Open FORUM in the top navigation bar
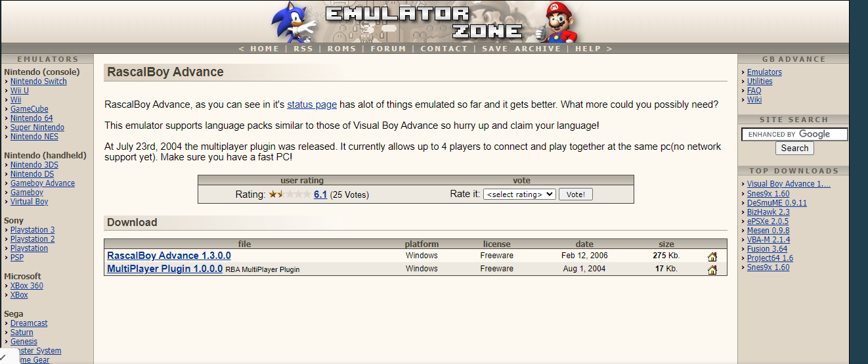Image resolution: width=868 pixels, height=364 pixels. tap(388, 49)
